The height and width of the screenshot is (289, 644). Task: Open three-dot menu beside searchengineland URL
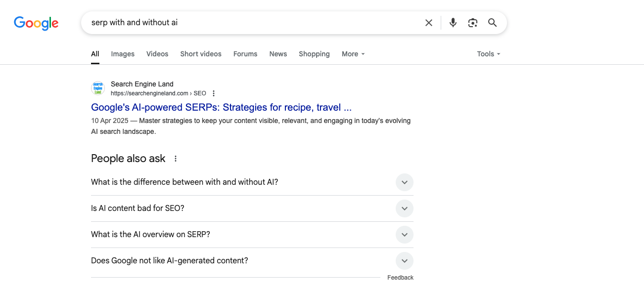[x=214, y=93]
